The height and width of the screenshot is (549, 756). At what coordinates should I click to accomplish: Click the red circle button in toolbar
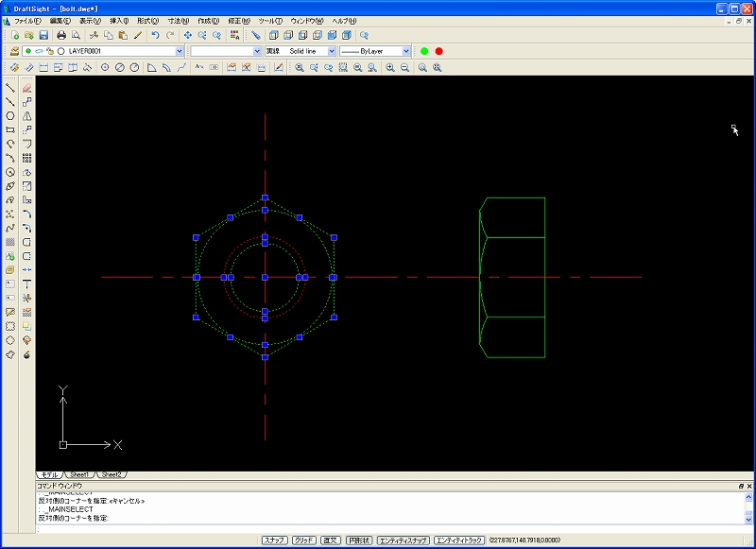pyautogui.click(x=438, y=51)
